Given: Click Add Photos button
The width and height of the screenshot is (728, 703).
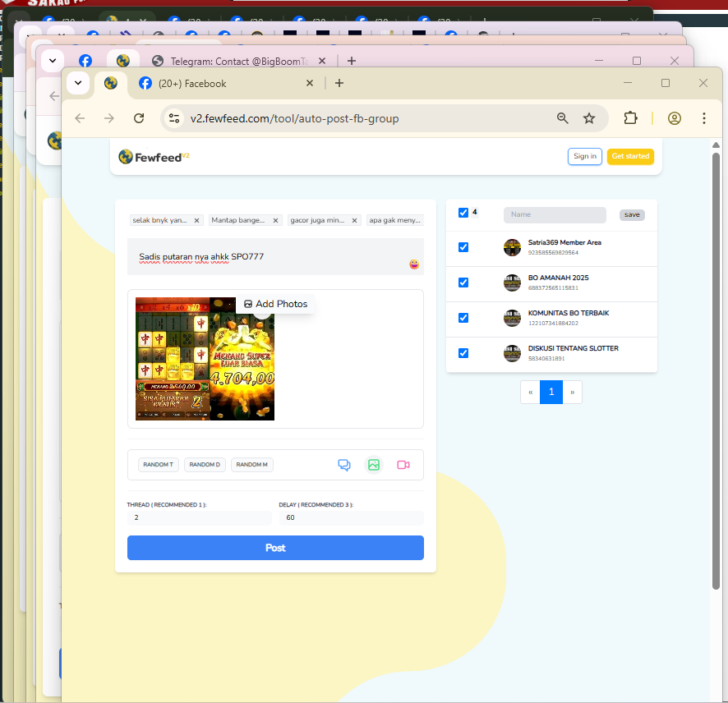Looking at the screenshot, I should (275, 304).
